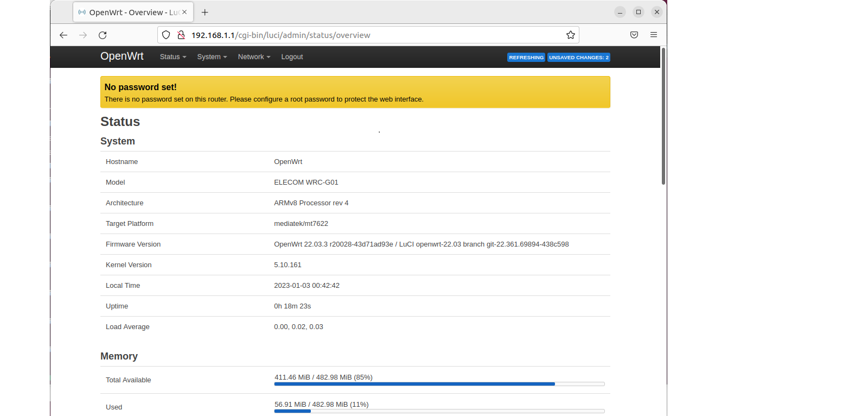The width and height of the screenshot is (868, 416).
Task: Click the firmware version string OpenWrt 22.03.3
Action: pyautogui.click(x=422, y=244)
